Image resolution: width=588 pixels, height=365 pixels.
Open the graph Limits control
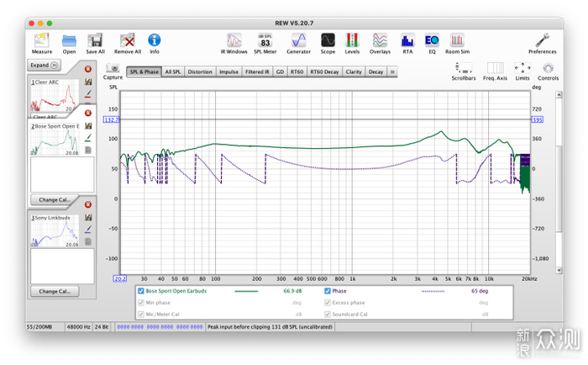(522, 68)
